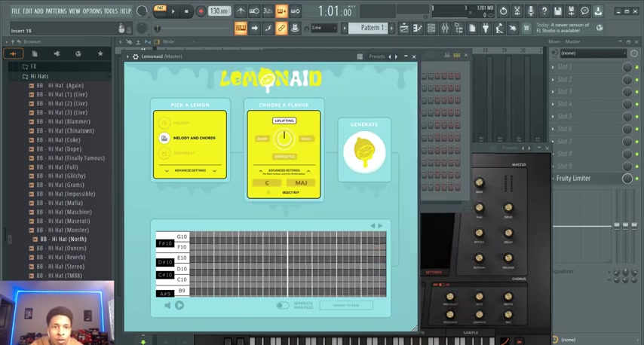Click the plus button beside Pattern 1

(391, 28)
